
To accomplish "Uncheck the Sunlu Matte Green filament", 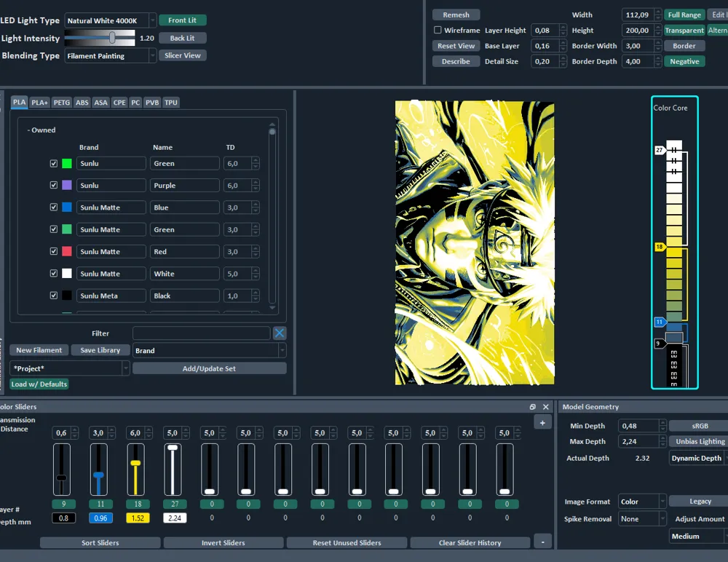I will (54, 229).
